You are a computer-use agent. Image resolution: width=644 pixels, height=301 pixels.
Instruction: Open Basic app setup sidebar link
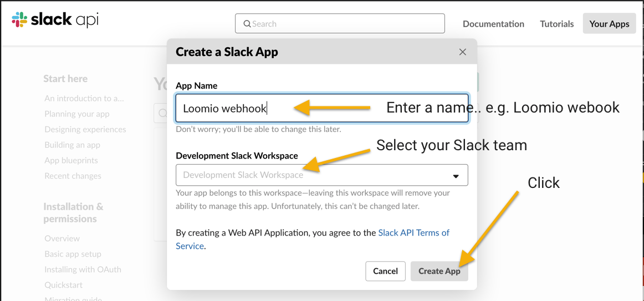[x=73, y=254]
